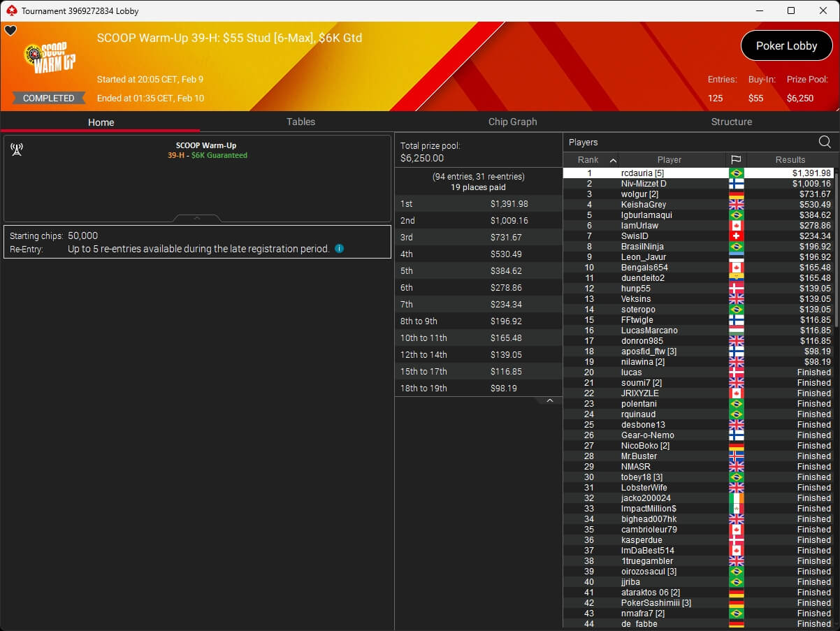Viewport: 840px width, 631px height.
Task: Open the player search magnifier
Action: coord(825,143)
